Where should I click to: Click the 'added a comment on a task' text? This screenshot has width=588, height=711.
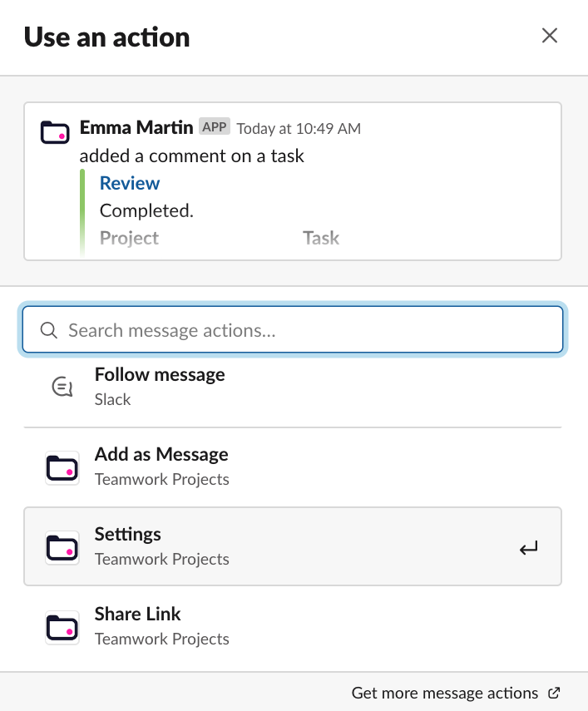(x=192, y=156)
